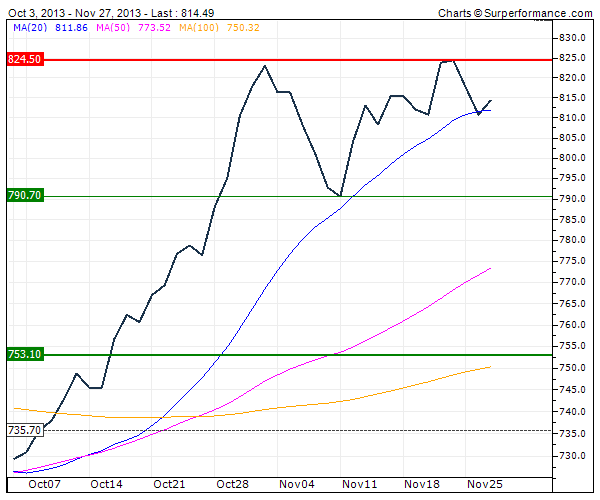Image resolution: width=600 pixels, height=500 pixels.
Task: Click the Oct07 date on the axis
Action: 44,483
